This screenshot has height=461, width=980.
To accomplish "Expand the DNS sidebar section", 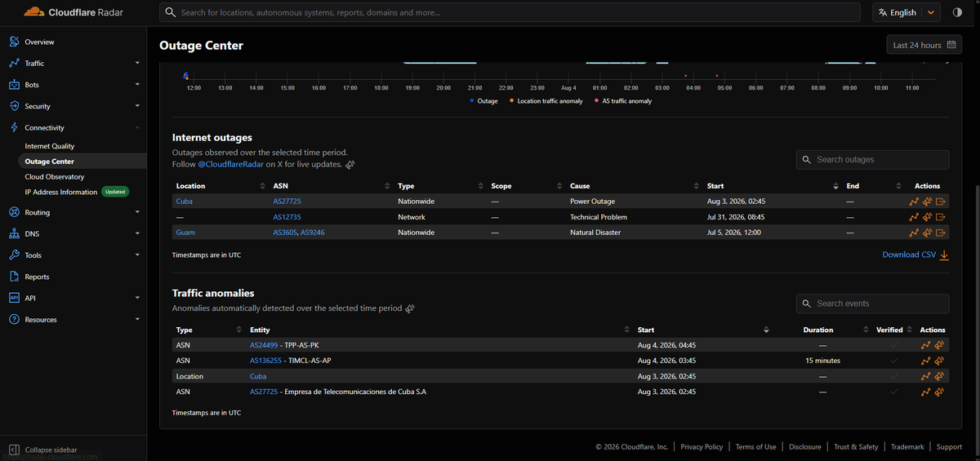I will pyautogui.click(x=137, y=233).
